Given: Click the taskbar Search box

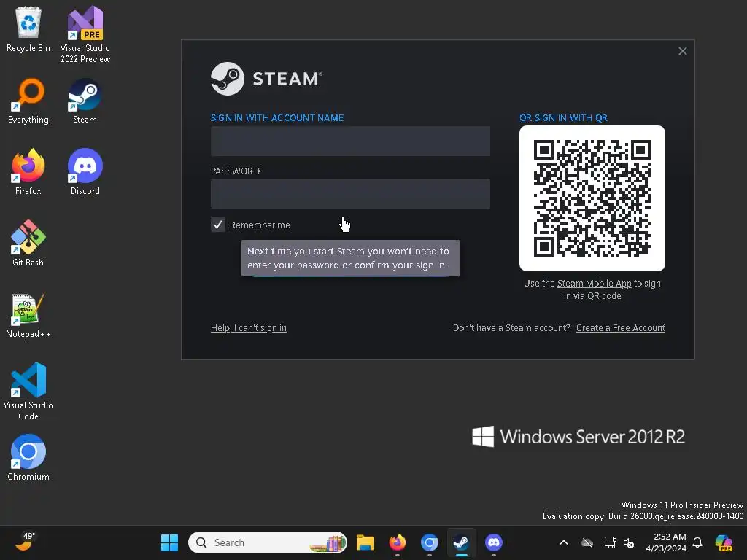Looking at the screenshot, I should tap(268, 542).
